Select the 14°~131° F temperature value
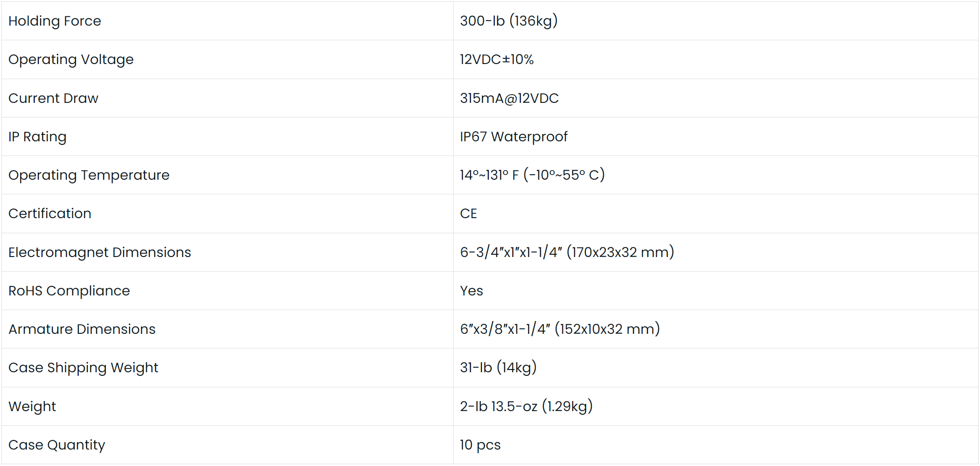 click(532, 175)
